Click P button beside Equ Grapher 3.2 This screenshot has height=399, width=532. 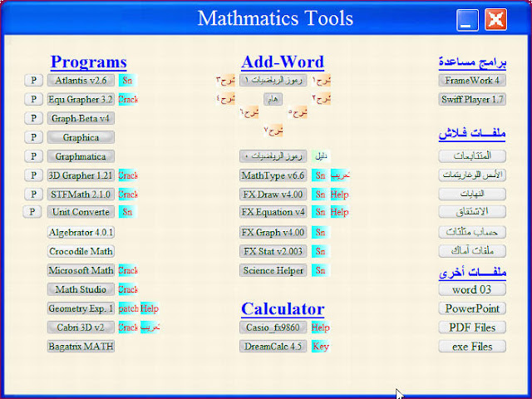33,100
